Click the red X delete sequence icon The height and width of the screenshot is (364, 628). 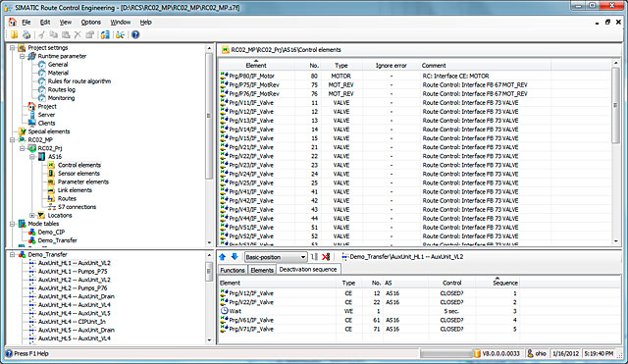click(x=326, y=257)
